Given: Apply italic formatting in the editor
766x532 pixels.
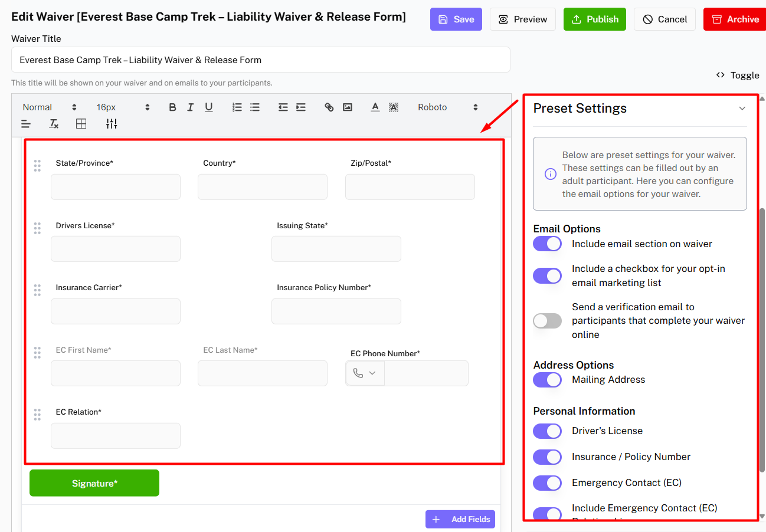Looking at the screenshot, I should [x=190, y=107].
